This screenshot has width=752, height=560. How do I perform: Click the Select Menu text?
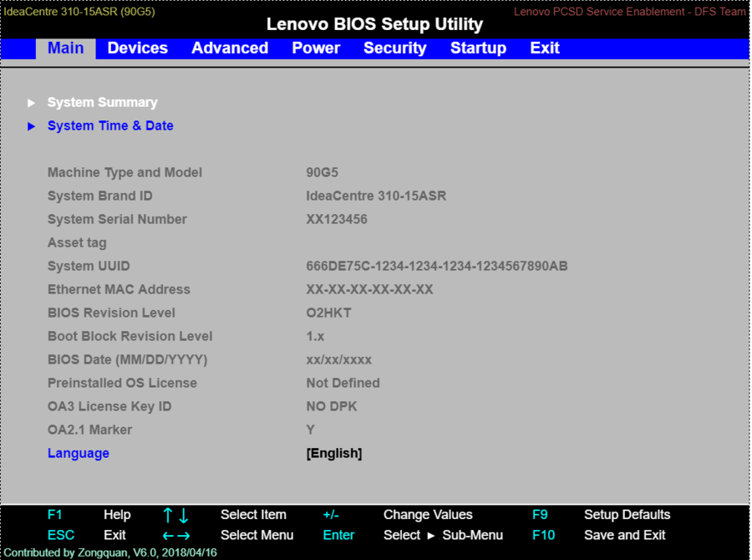257,535
